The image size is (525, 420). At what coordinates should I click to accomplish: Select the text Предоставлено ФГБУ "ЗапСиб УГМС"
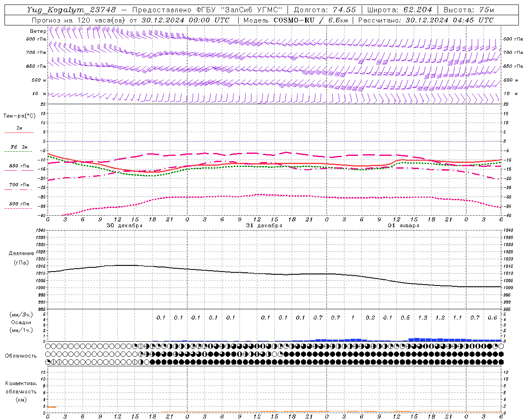click(x=207, y=9)
